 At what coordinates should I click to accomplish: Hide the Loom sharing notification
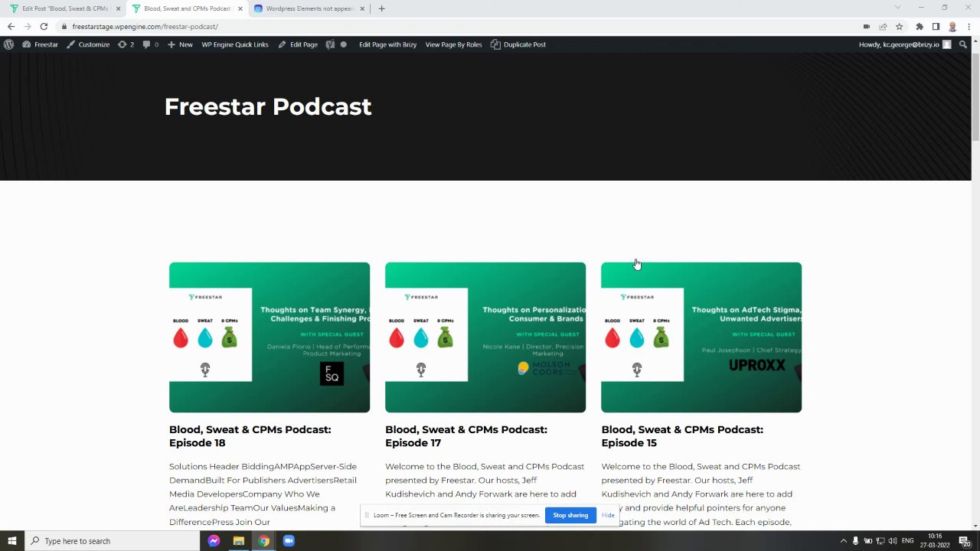608,515
